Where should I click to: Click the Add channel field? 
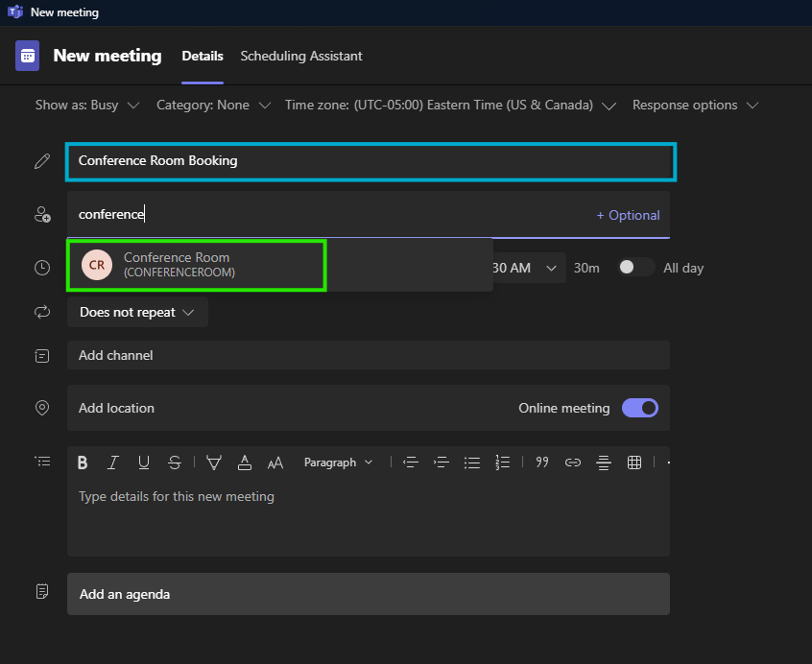369,355
